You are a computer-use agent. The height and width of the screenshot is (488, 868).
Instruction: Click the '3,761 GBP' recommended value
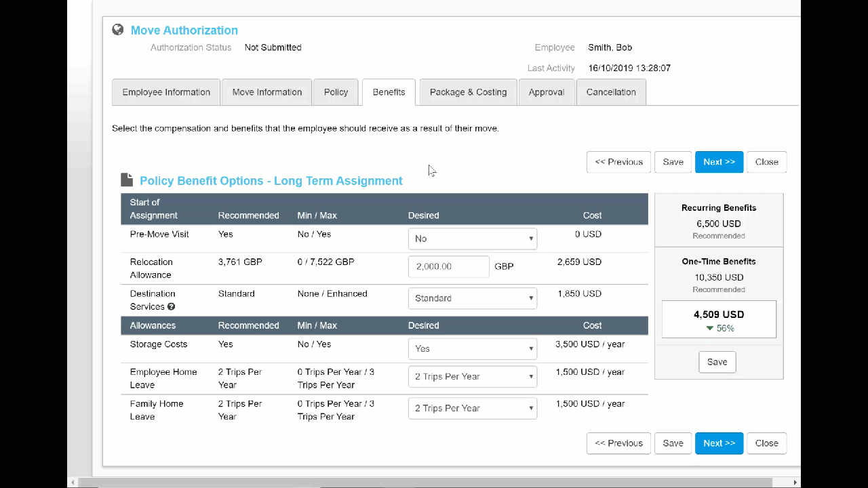240,262
